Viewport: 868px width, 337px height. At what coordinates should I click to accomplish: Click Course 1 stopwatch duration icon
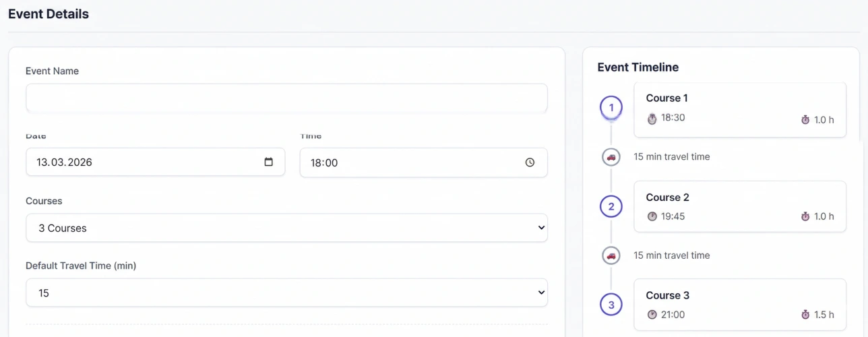pos(805,120)
